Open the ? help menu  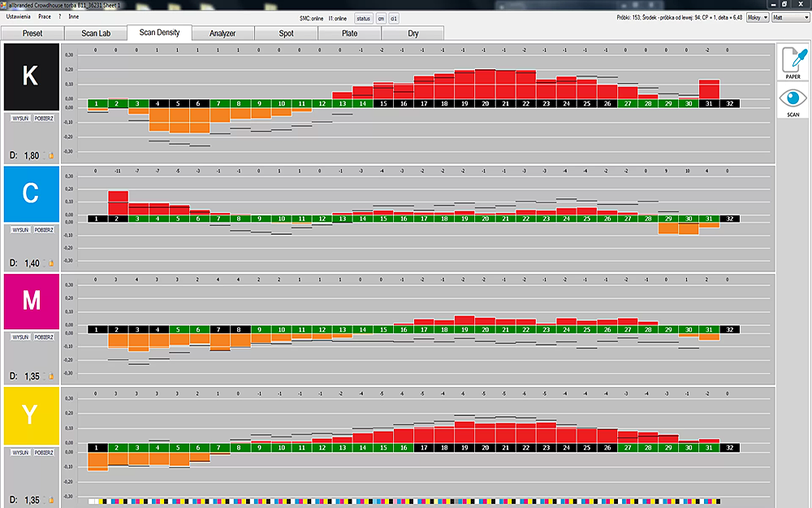tap(59, 16)
